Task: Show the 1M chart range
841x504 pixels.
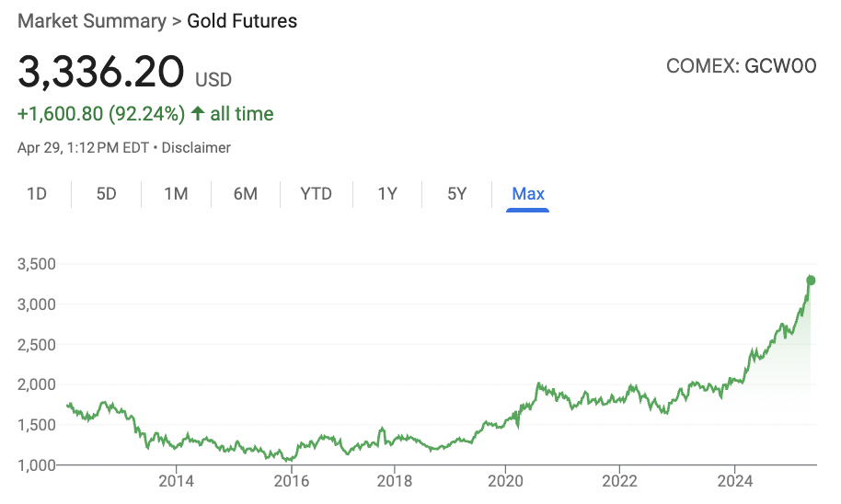Action: pos(176,193)
